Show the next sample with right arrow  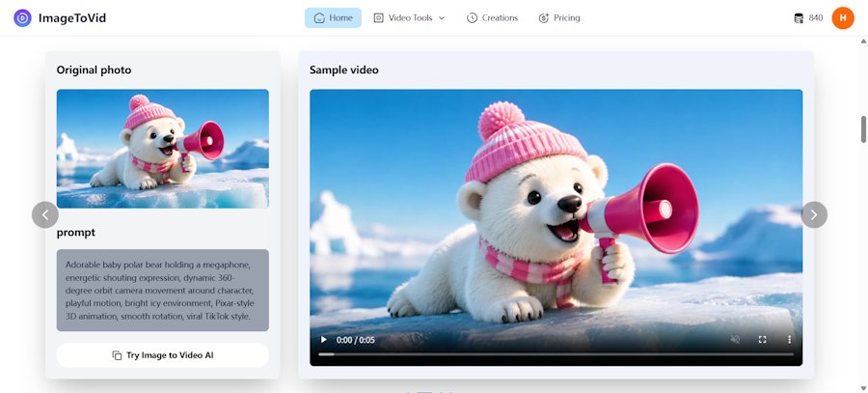pos(814,214)
